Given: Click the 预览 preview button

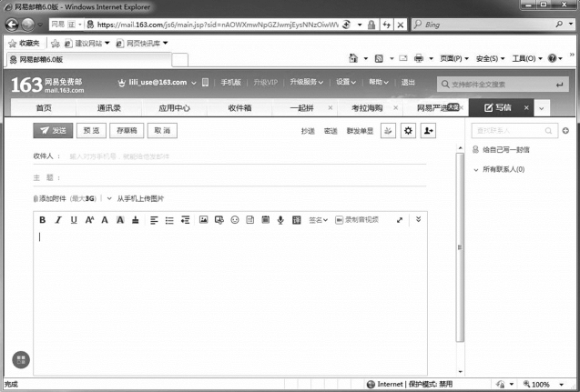Looking at the screenshot, I should coord(91,130).
